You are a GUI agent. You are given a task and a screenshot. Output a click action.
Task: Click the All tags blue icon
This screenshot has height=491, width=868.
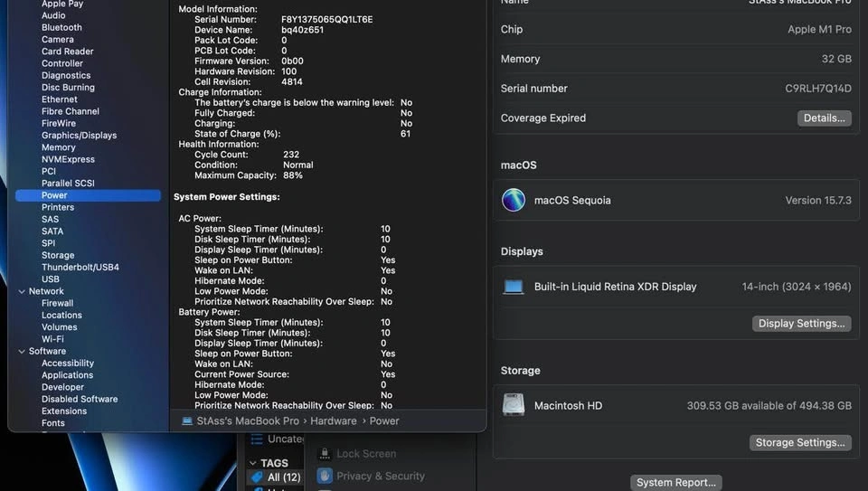click(x=257, y=477)
